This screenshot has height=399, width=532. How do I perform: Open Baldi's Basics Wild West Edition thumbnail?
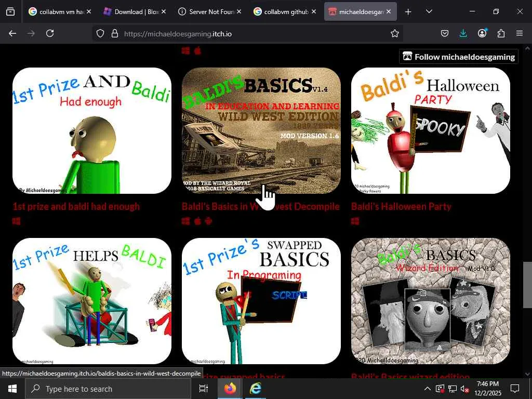pos(261,130)
